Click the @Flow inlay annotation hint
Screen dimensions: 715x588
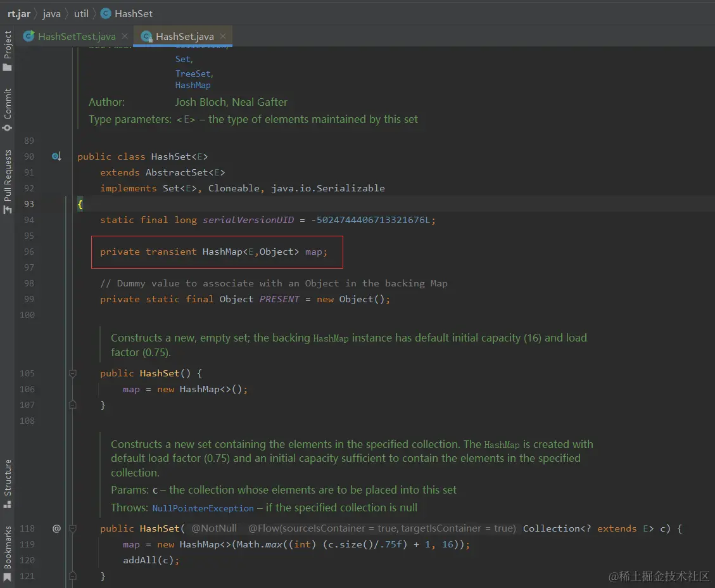tap(382, 528)
